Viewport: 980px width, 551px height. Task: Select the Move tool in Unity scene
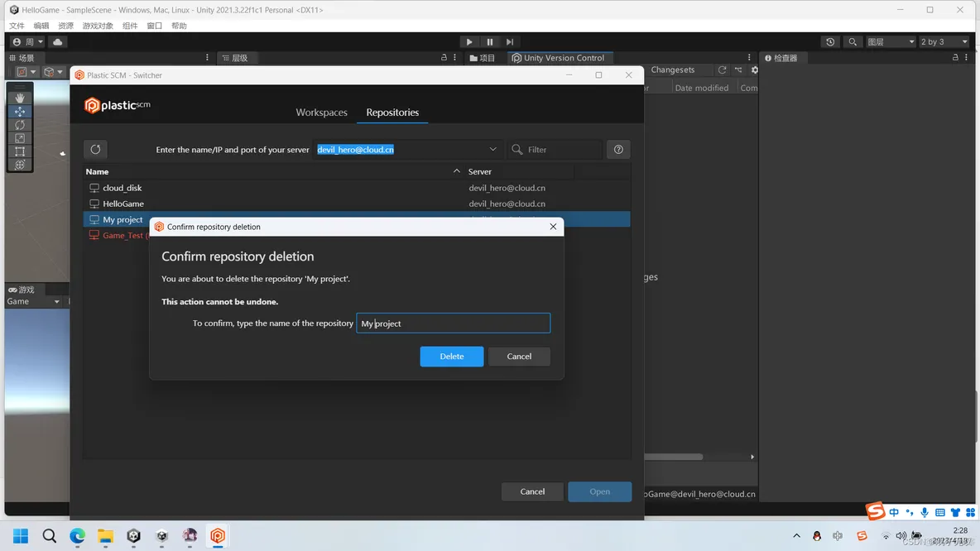pos(20,111)
